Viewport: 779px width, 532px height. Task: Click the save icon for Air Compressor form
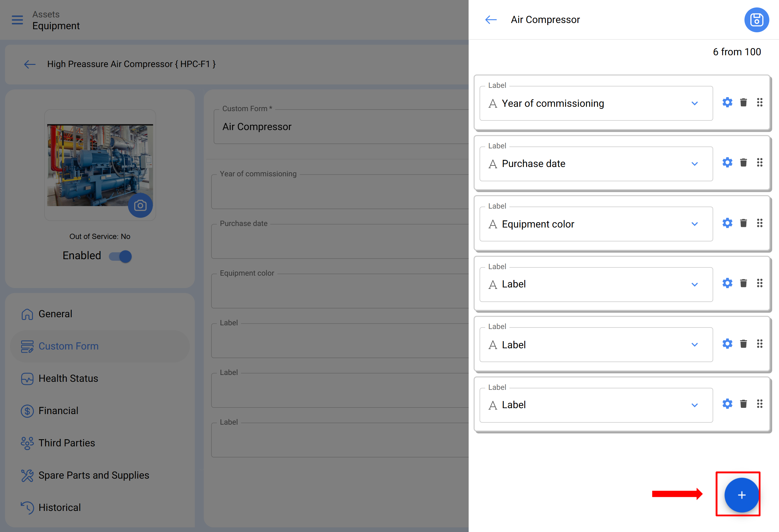[756, 20]
